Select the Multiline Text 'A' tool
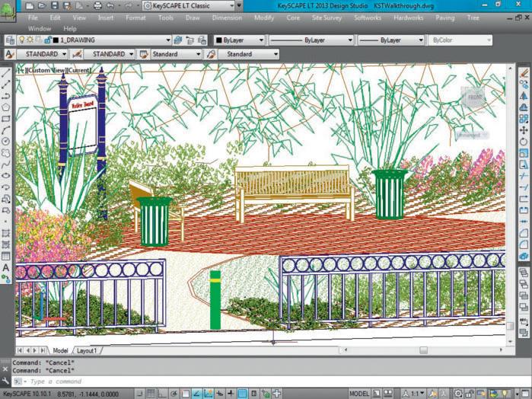532x399 pixels. point(6,267)
